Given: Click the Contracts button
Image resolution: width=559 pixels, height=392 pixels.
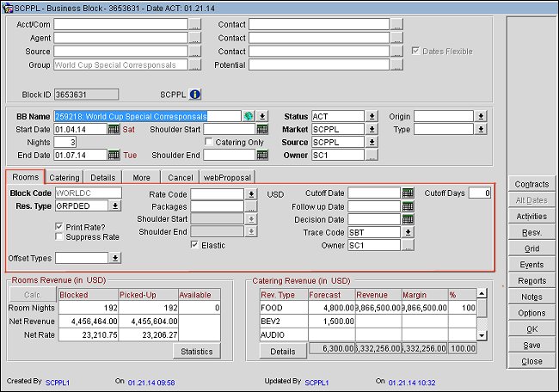Looking at the screenshot, I should coord(531,185).
